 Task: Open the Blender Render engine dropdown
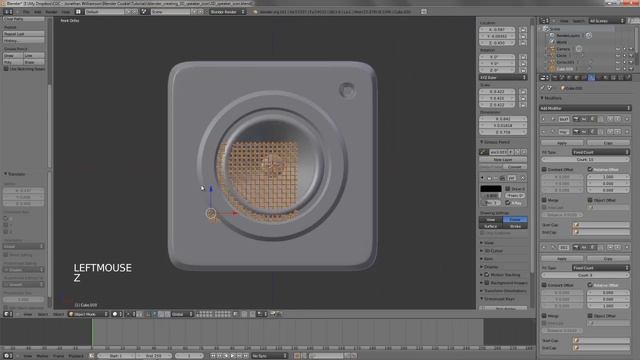(x=228, y=12)
